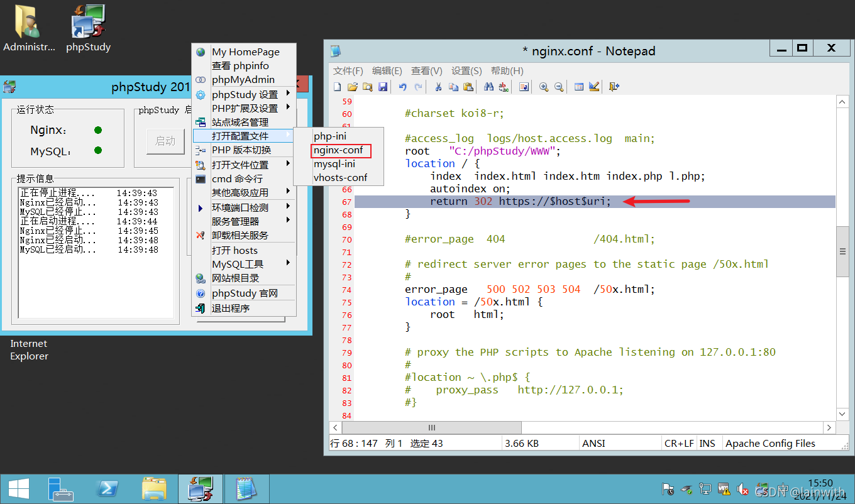Toggle word wrap toolbar icon
The height and width of the screenshot is (504, 855).
point(524,87)
